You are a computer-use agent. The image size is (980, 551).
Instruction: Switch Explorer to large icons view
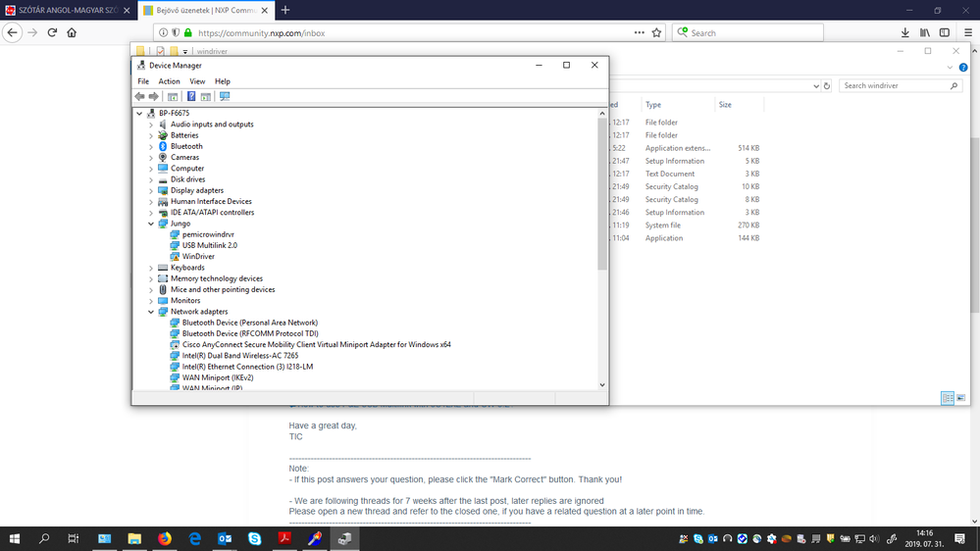click(x=961, y=398)
